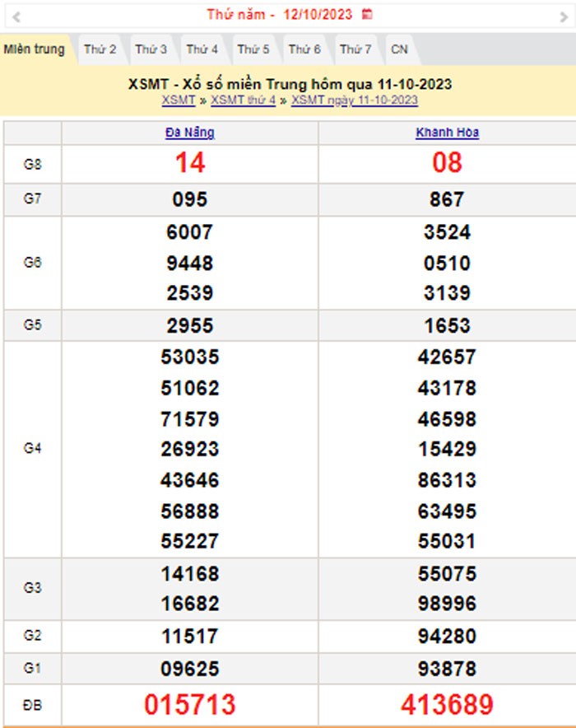Go to next day with right arrow
The width and height of the screenshot is (576, 728).
pyautogui.click(x=562, y=16)
